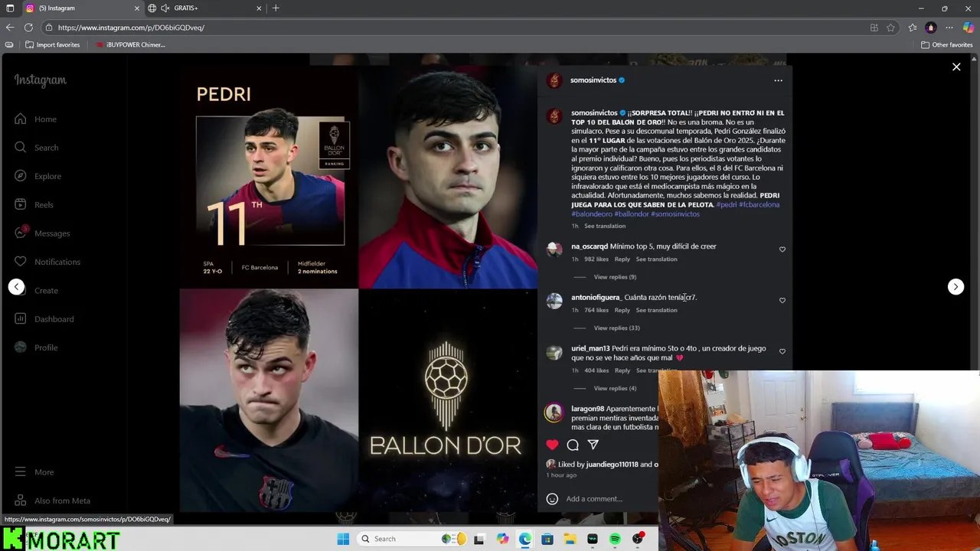Select the (5) Instagram browser tab

click(82, 8)
